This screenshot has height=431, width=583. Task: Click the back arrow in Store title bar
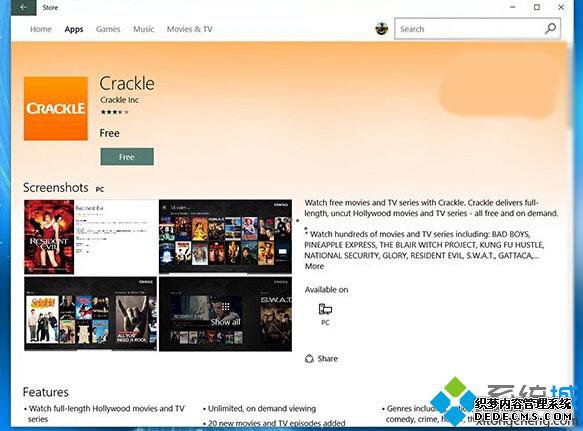point(23,7)
